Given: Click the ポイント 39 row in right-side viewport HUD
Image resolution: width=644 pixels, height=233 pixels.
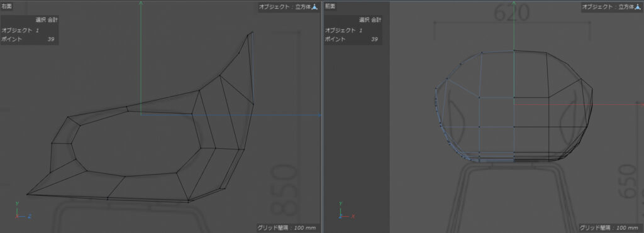Looking at the screenshot, I should [x=29, y=40].
